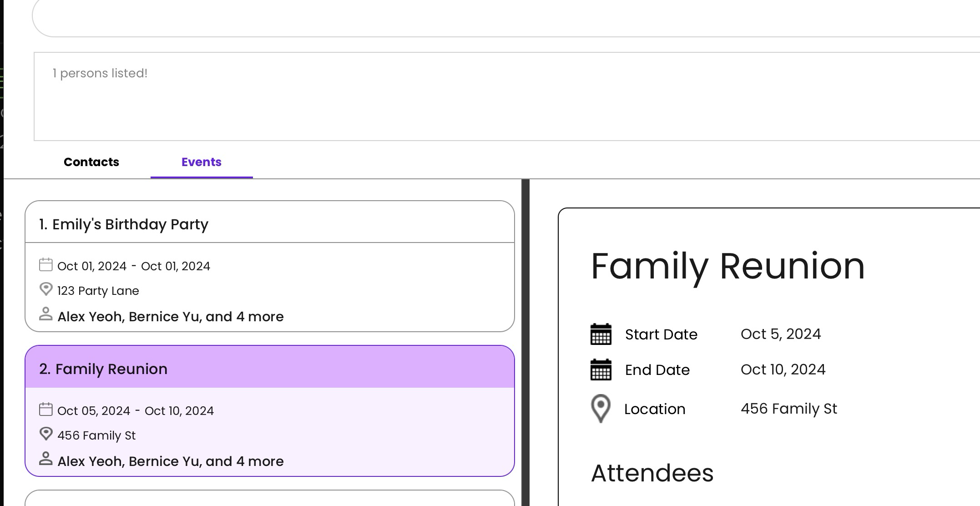Click the Oct 10, 2024 end date value
The image size is (980, 506).
click(x=783, y=369)
